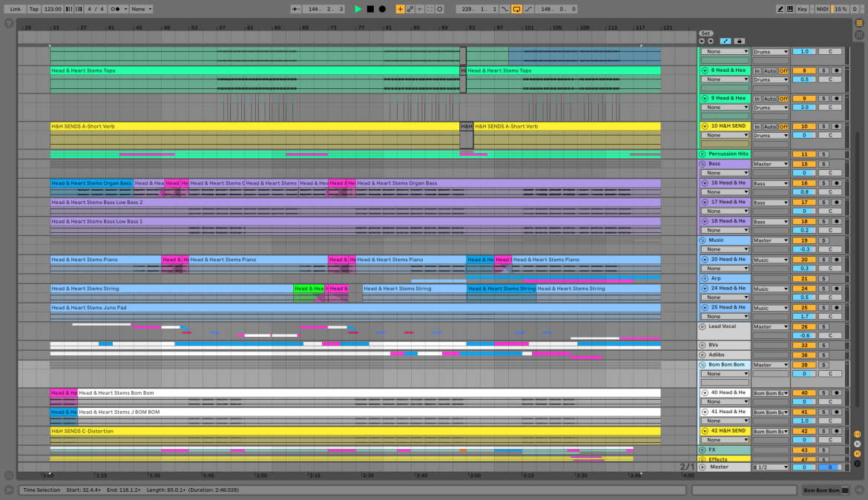Deactivate track 15 Bass with its activator

(803, 164)
